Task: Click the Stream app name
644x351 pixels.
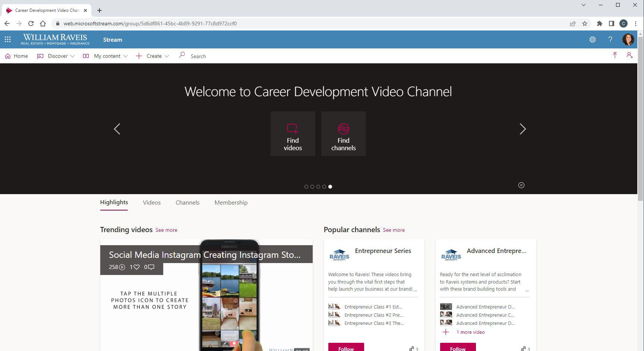Action: point(113,39)
